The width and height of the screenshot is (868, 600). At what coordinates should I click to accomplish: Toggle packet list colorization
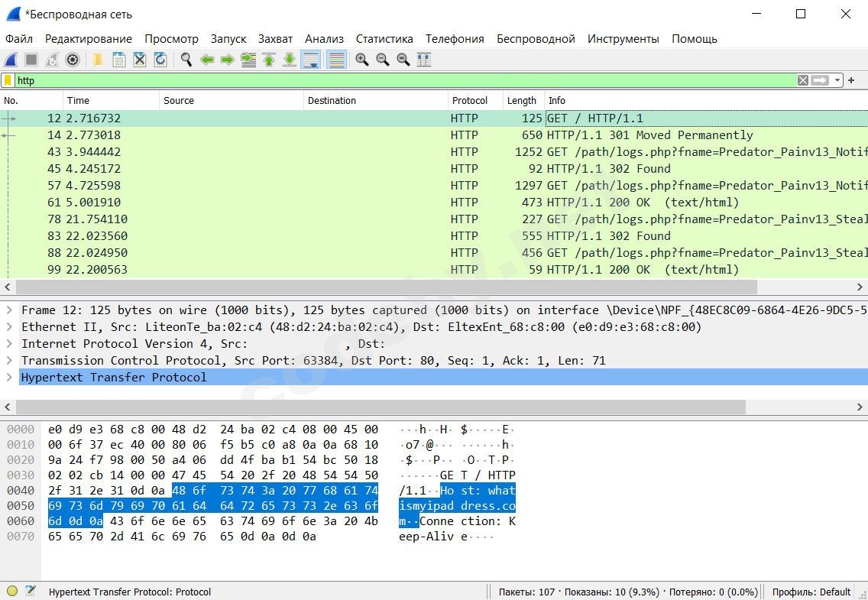coord(336,60)
